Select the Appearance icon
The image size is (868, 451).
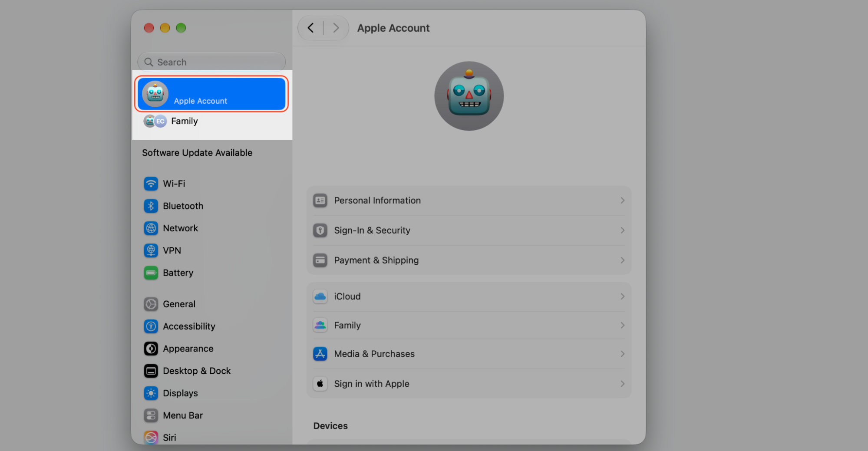click(151, 349)
